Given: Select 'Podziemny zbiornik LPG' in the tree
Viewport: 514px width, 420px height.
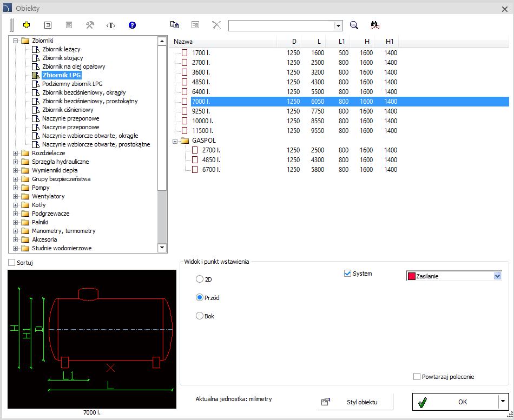Looking at the screenshot, I should pyautogui.click(x=73, y=84).
